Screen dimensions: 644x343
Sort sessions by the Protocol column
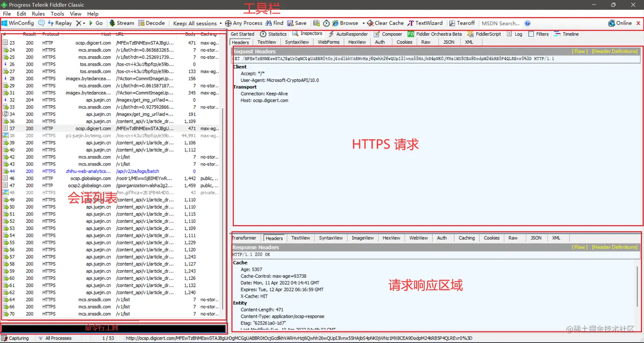click(51, 34)
